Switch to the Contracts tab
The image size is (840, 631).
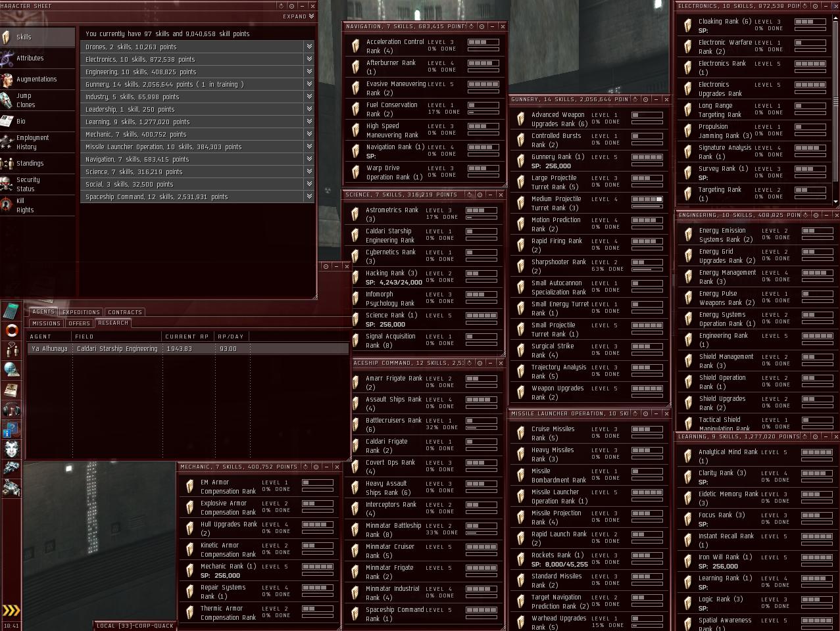click(125, 312)
